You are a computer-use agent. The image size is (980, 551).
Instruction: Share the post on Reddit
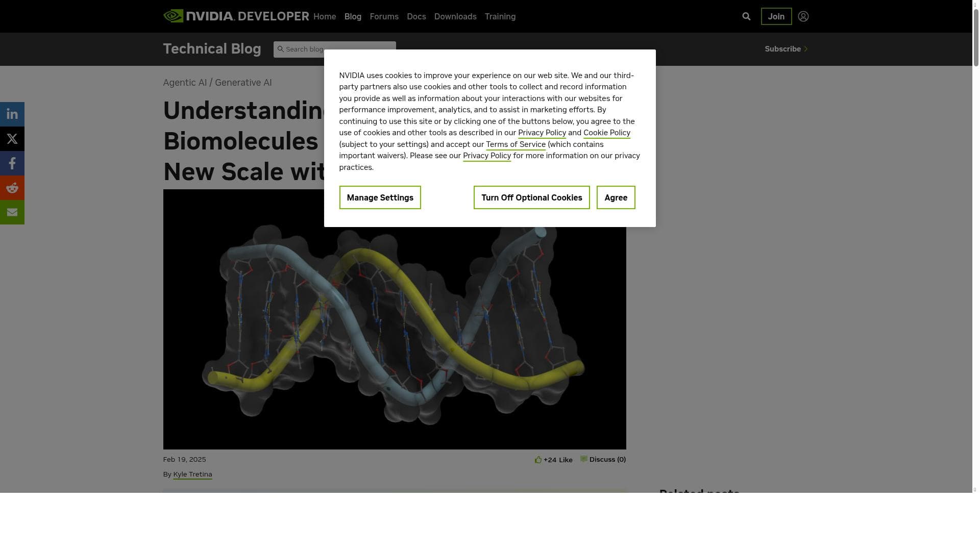pos(12,187)
